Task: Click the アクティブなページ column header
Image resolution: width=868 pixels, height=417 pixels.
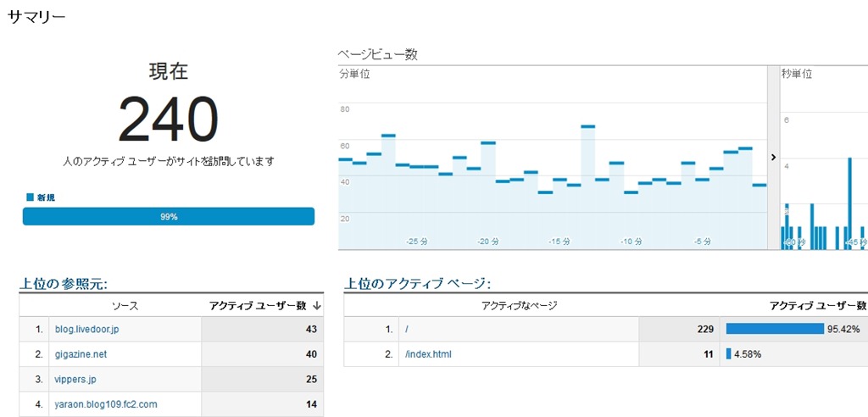Action: click(519, 305)
